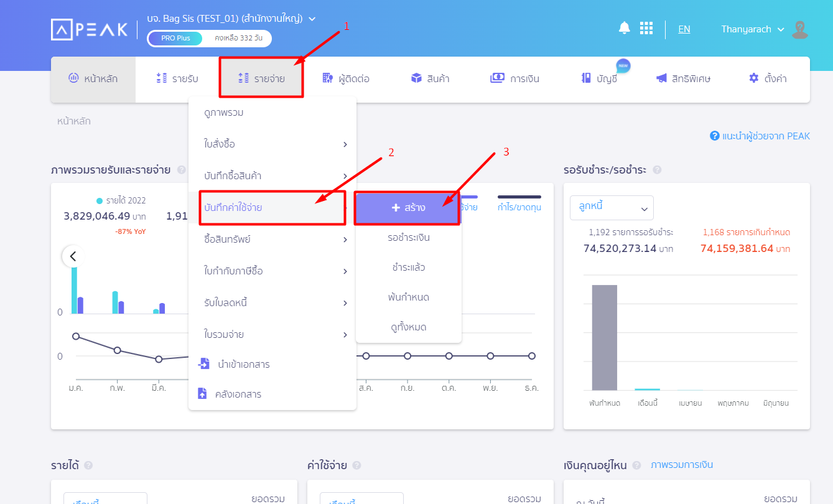Expand the ซื้อสินทรัพย์ submenu
This screenshot has height=504, width=833.
tap(272, 240)
